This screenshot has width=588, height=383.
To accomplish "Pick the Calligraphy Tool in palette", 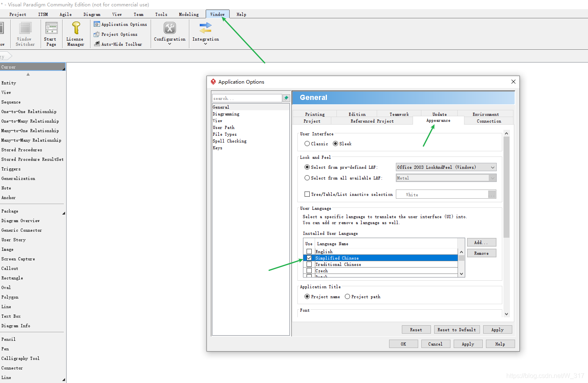I will click(x=21, y=358).
